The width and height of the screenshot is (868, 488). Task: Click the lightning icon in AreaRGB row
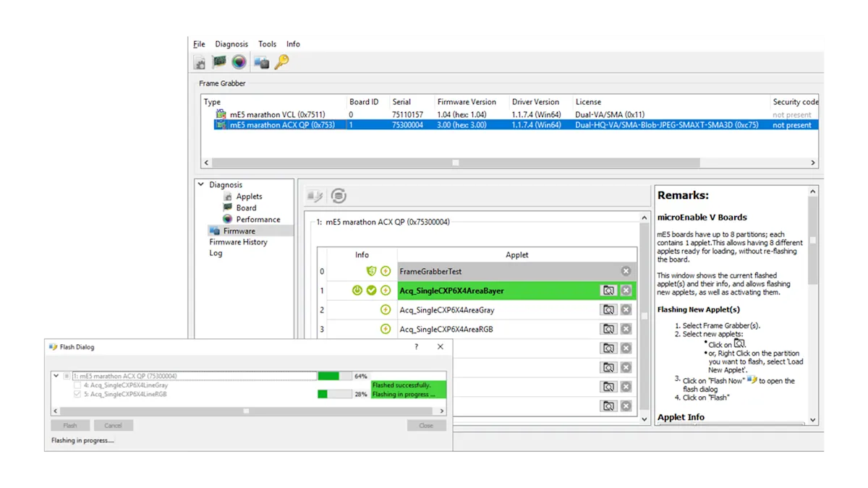[x=386, y=329]
